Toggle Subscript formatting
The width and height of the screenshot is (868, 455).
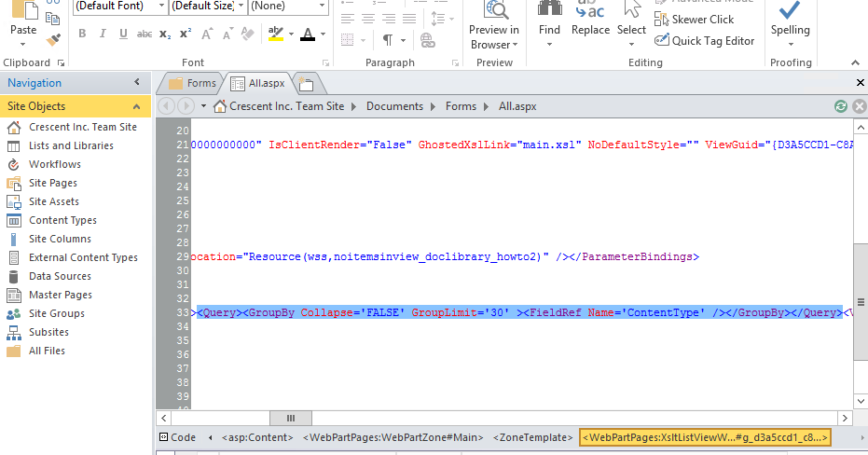pos(165,34)
